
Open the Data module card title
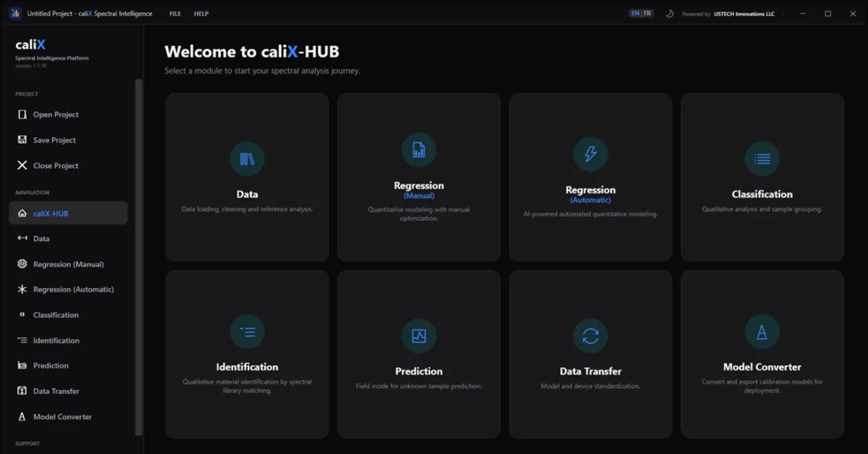pyautogui.click(x=247, y=195)
